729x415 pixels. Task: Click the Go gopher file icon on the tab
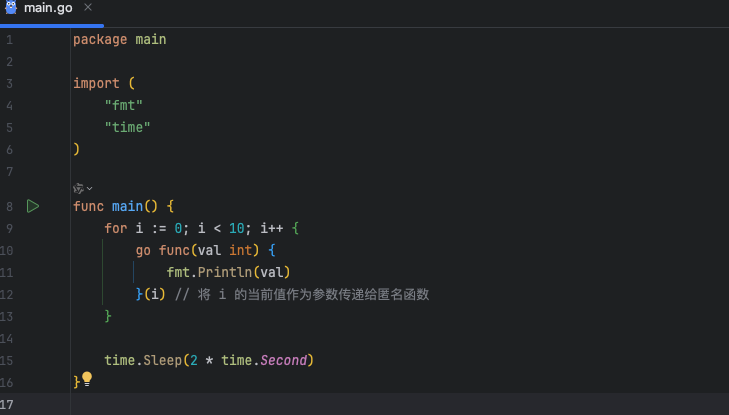click(x=11, y=7)
